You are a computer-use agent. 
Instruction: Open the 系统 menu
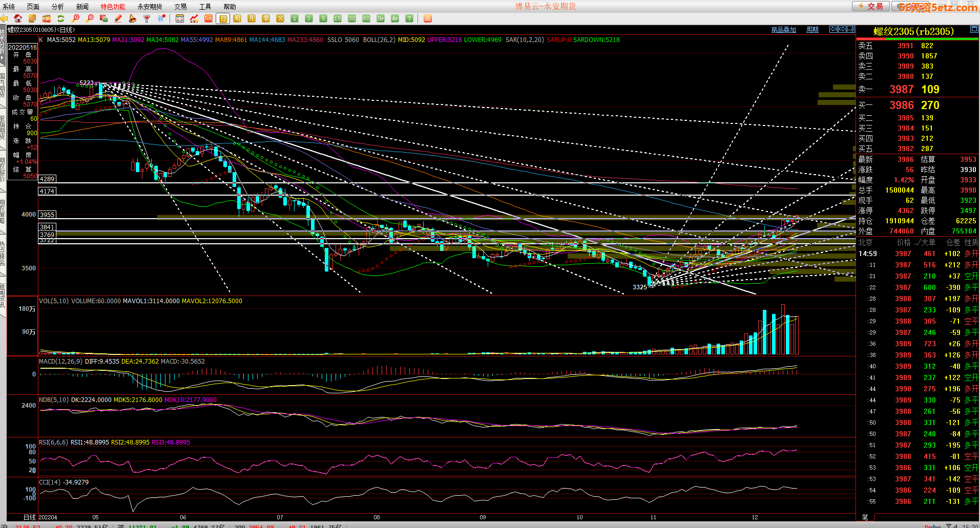click(x=9, y=7)
